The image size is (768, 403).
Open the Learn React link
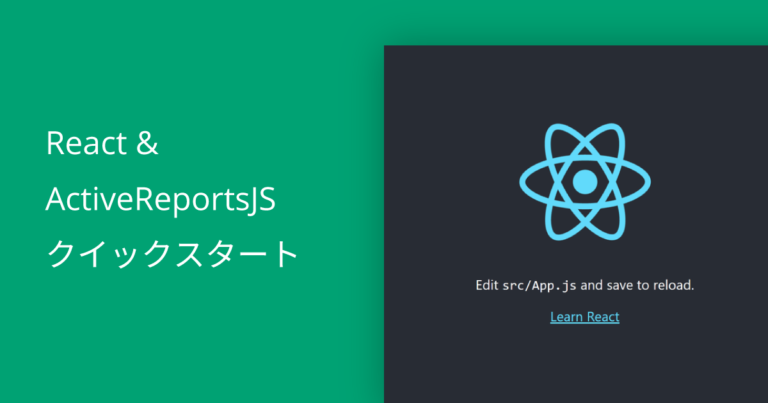[584, 317]
